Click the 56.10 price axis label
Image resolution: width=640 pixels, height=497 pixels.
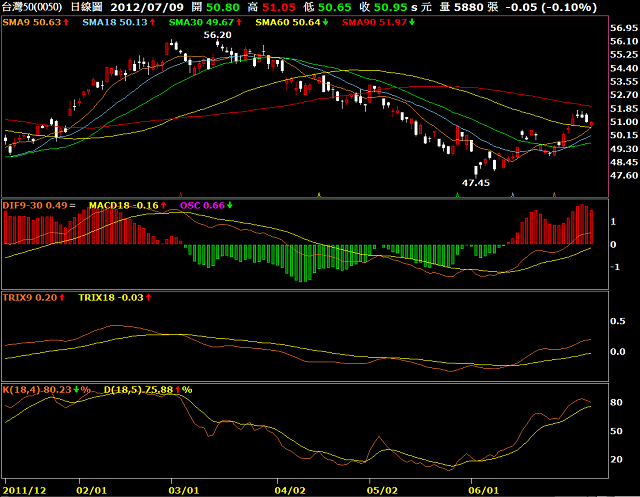(624, 41)
